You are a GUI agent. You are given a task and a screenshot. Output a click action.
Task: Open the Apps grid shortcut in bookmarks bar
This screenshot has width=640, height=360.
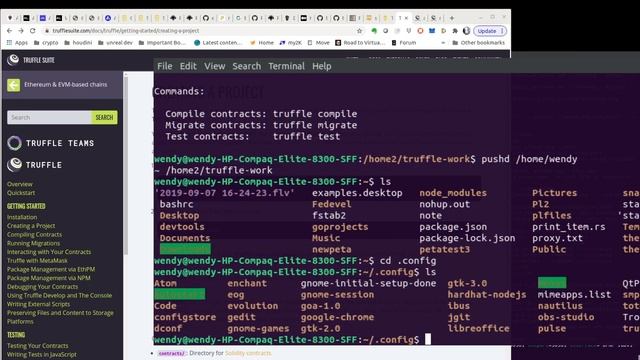(x=17, y=42)
